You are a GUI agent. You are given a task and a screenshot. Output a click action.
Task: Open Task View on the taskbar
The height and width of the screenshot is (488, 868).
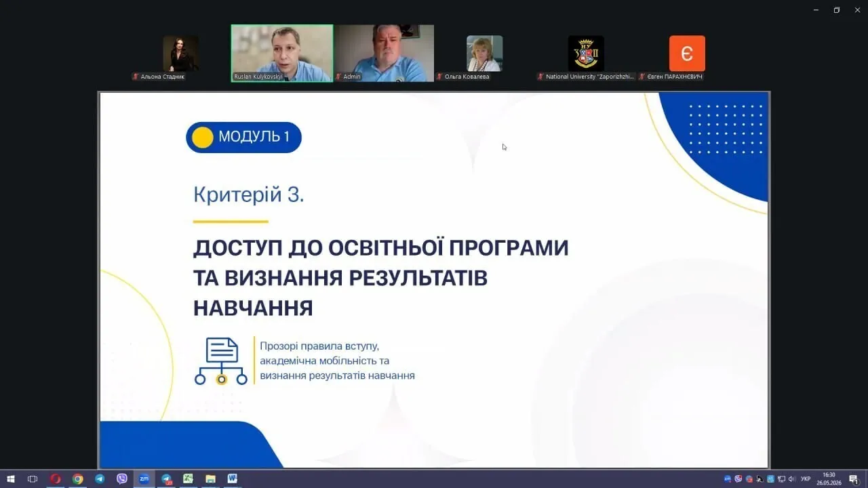click(33, 479)
